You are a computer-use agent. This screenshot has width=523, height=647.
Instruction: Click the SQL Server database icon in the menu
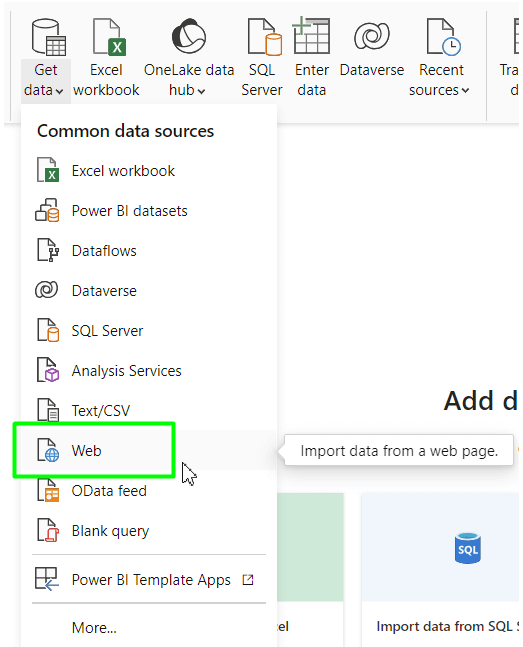[48, 330]
